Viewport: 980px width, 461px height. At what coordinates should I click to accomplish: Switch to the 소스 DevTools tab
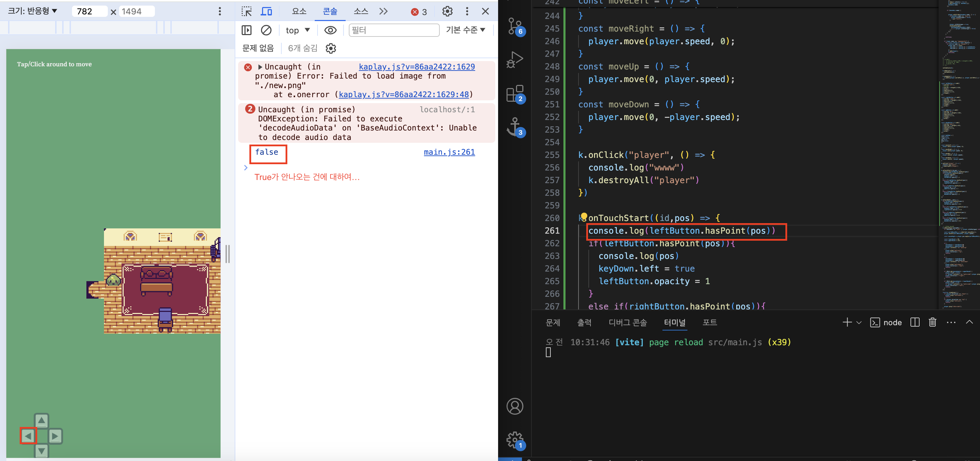pos(361,11)
